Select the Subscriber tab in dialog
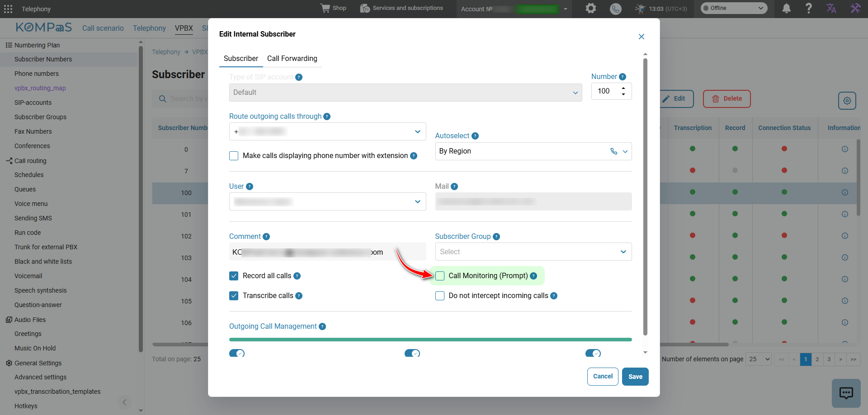 [241, 59]
